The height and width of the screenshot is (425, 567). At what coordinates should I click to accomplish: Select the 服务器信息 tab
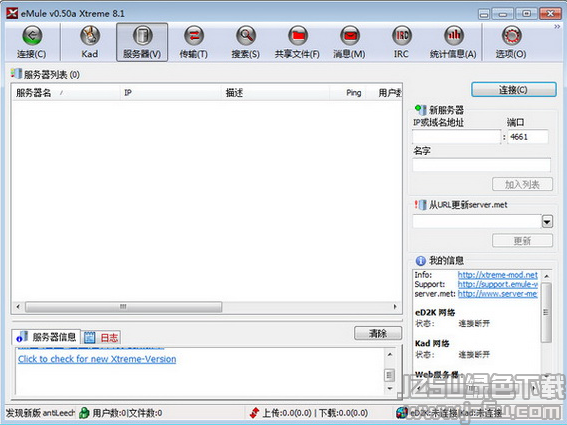tap(46, 337)
